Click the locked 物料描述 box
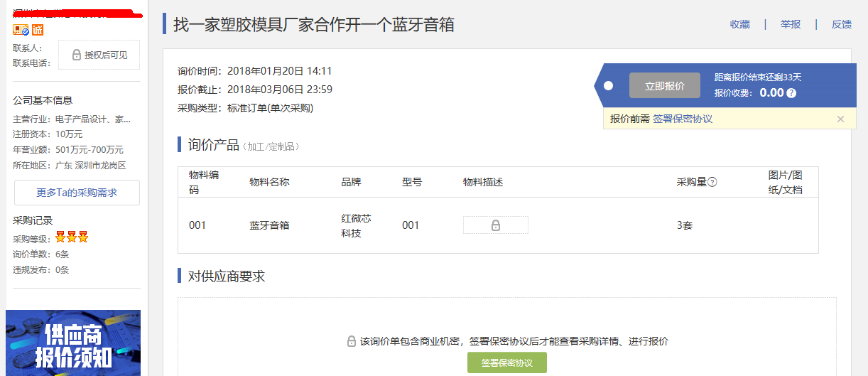The width and height of the screenshot is (868, 376). click(496, 225)
